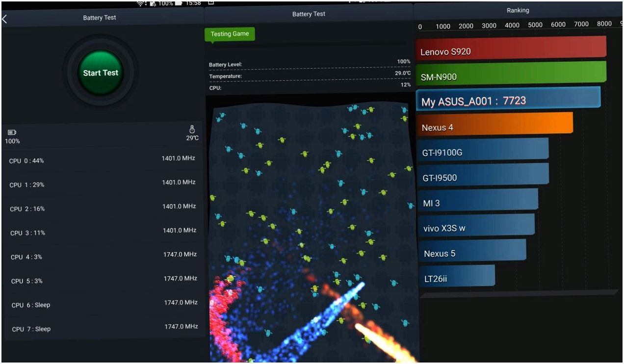624x364 pixels.
Task: Tap the thermometer icon above 29°C
Action: point(192,129)
